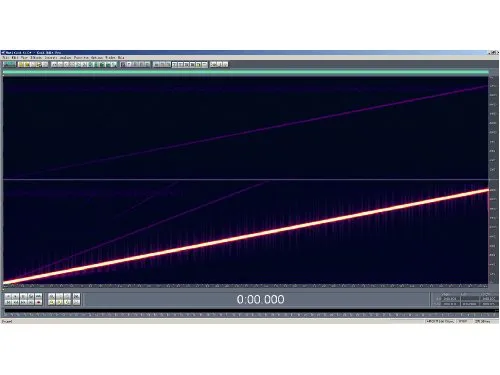This screenshot has height=375, width=500.
Task: Click the Stop button in transport controls
Action: point(8,296)
